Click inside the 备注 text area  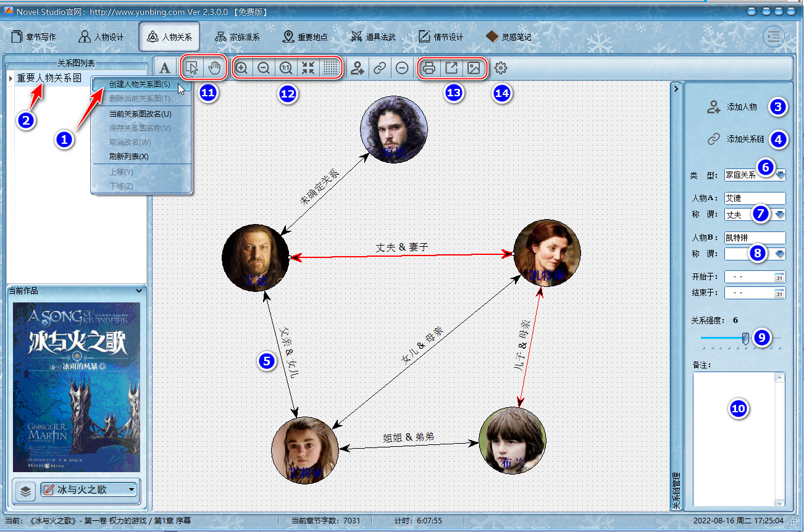pyautogui.click(x=739, y=439)
